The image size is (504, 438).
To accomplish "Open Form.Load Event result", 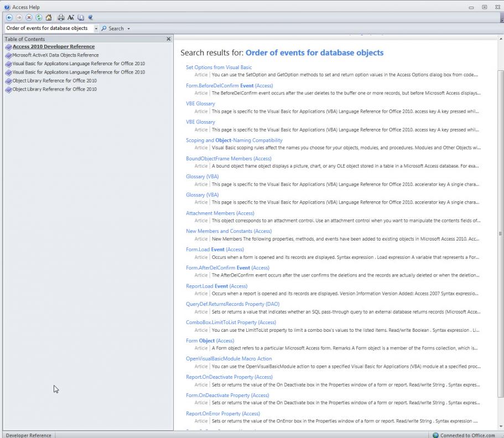I will pyautogui.click(x=215, y=249).
